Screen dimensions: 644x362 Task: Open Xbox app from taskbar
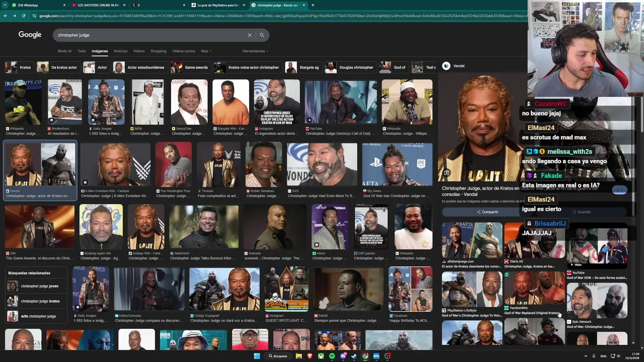click(321, 356)
